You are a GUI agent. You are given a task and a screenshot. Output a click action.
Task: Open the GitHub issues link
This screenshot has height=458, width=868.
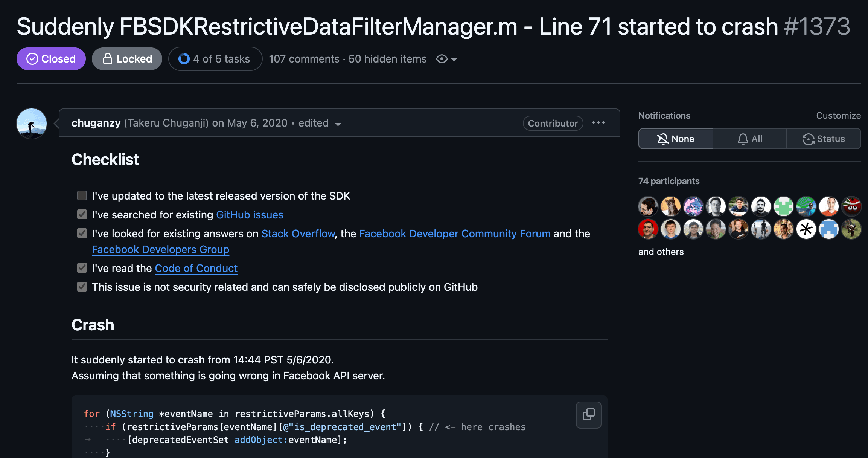tap(250, 215)
